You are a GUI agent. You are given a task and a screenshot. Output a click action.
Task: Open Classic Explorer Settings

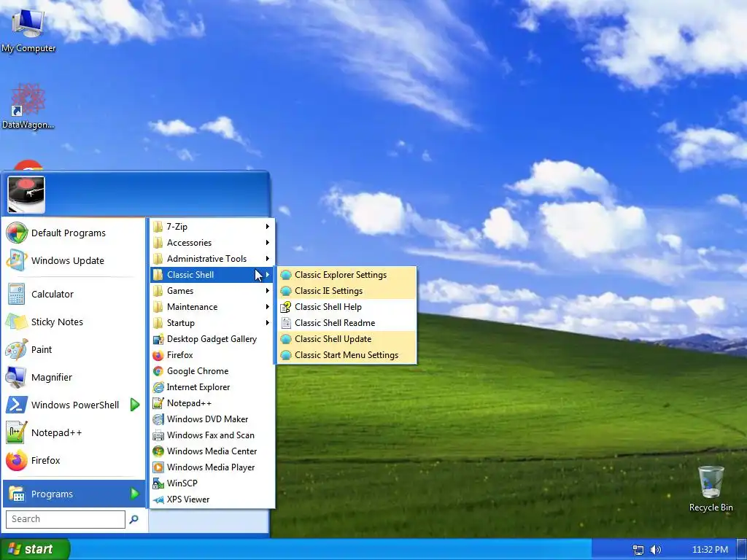347,275
